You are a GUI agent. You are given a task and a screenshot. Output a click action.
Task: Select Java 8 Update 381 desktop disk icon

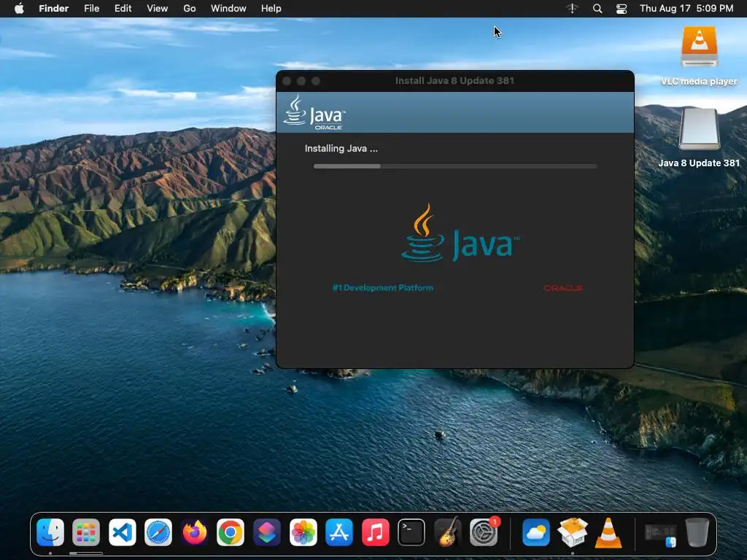(x=699, y=129)
